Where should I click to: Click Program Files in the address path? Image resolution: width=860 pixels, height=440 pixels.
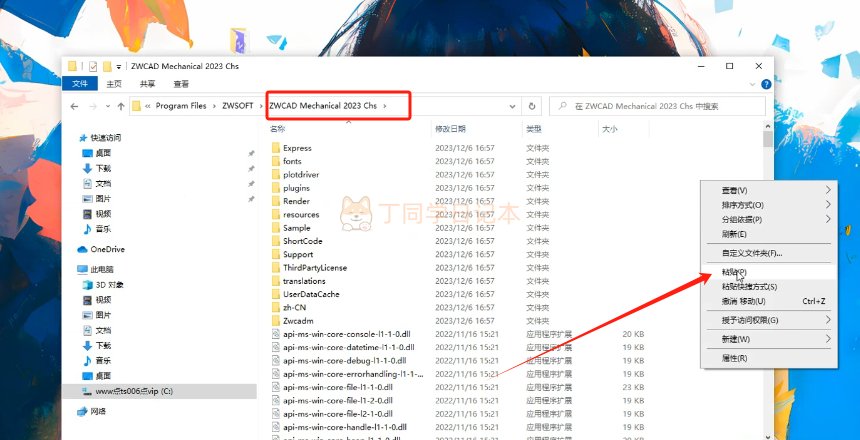click(181, 106)
